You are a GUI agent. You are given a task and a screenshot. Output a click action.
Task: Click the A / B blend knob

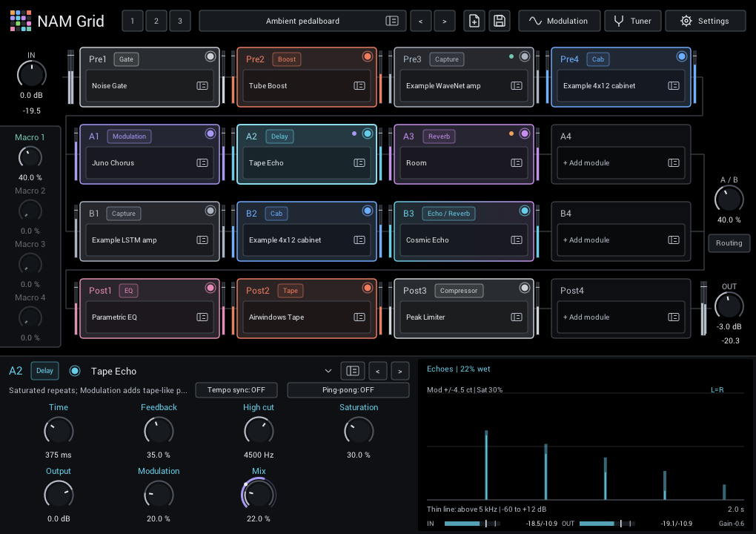pyautogui.click(x=729, y=200)
